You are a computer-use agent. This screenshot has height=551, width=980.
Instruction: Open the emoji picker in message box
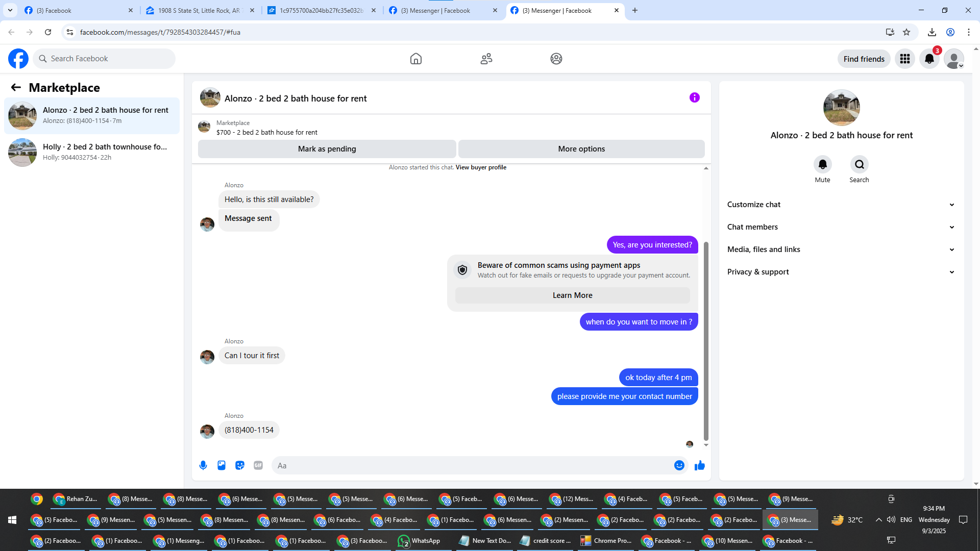[679, 465]
